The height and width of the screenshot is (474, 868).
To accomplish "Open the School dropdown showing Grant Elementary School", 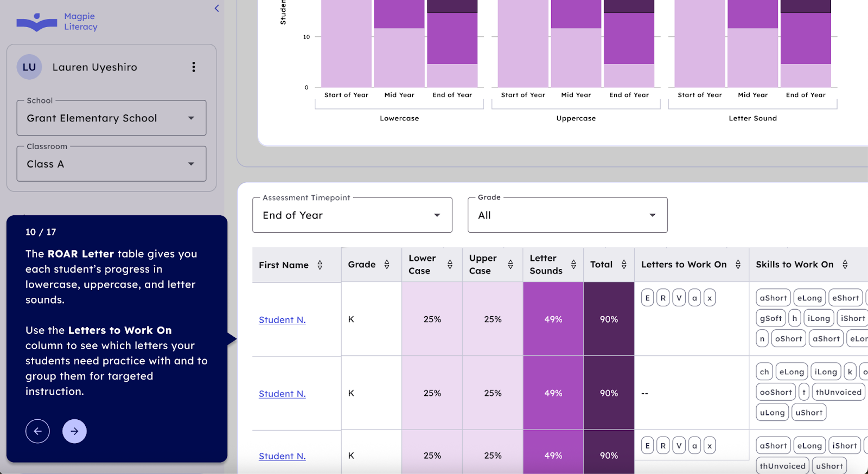I will pos(111,118).
